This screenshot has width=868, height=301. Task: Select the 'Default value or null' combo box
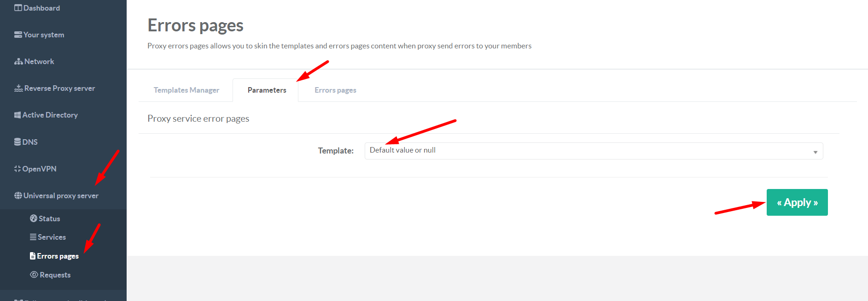click(593, 151)
